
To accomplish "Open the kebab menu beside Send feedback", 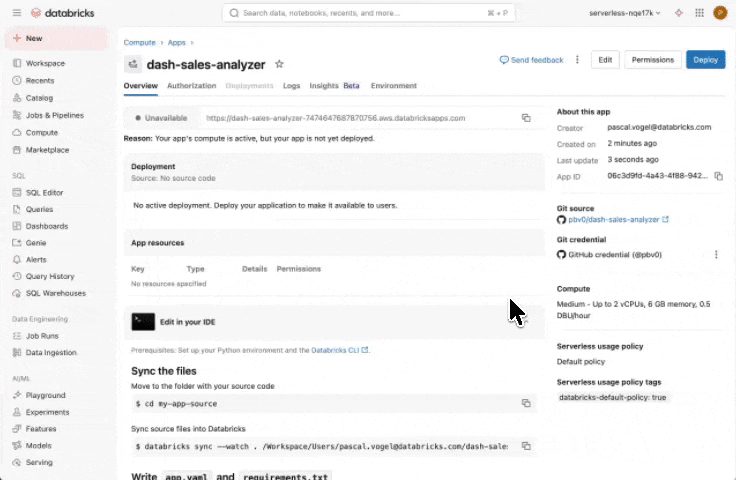I will (x=577, y=60).
